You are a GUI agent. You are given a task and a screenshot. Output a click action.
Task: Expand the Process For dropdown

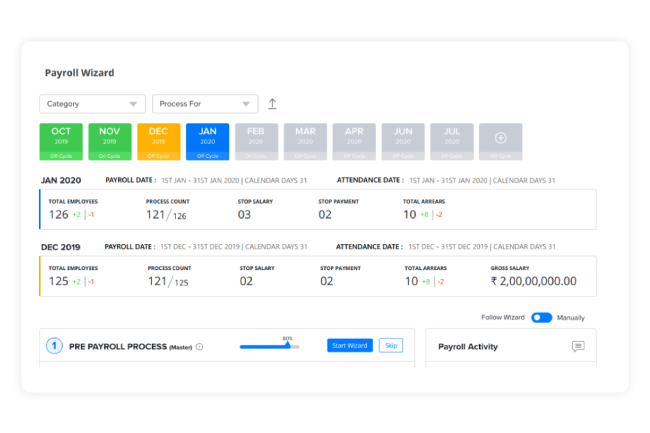coord(205,104)
